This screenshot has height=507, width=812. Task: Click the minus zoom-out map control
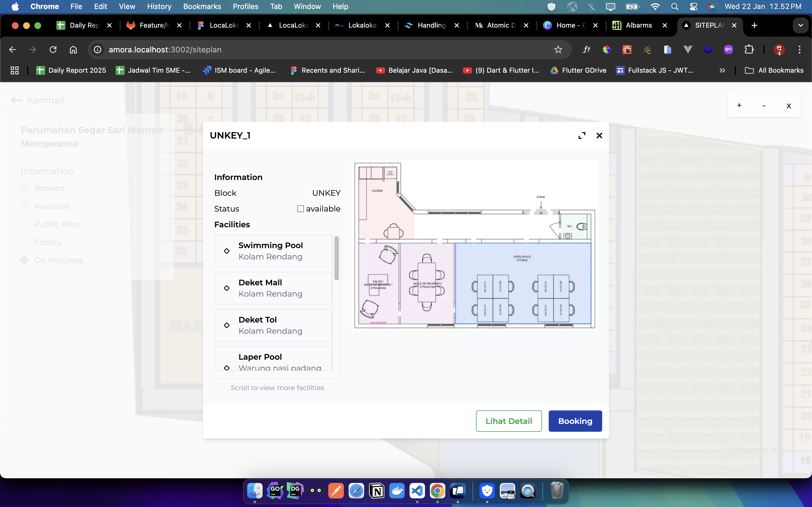[x=764, y=105]
